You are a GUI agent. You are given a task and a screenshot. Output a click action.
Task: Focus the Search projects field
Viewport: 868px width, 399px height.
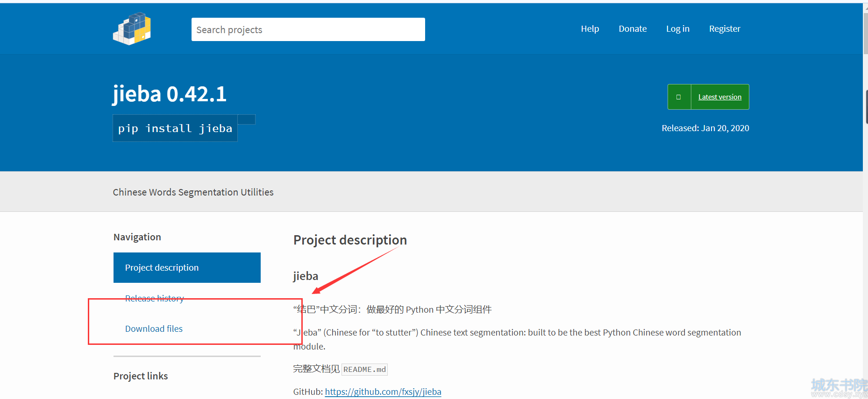click(x=308, y=29)
